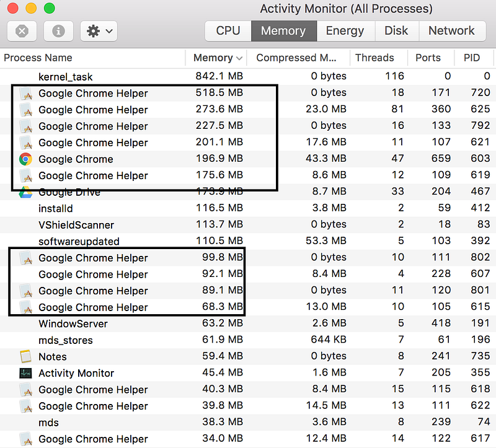Click the ports value 659
The height and width of the screenshot is (448, 496).
441,158
